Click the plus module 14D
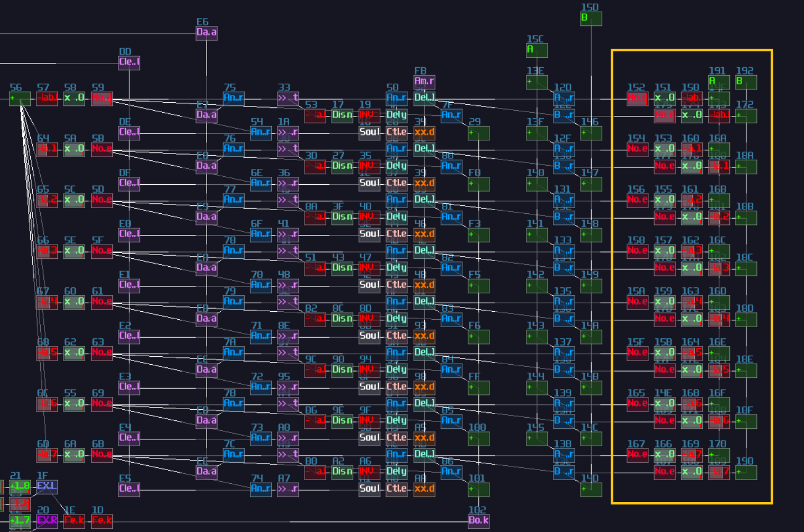This screenshot has width=804, height=532. tap(591, 490)
